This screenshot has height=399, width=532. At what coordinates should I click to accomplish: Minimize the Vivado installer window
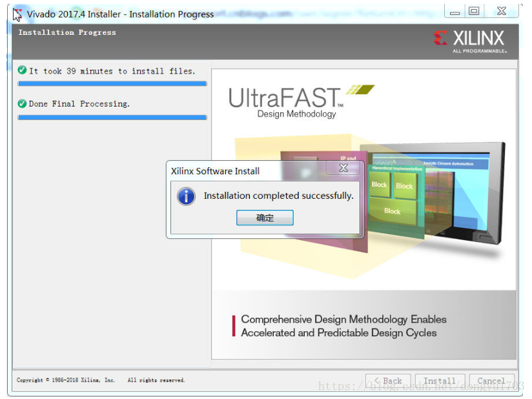(x=455, y=12)
